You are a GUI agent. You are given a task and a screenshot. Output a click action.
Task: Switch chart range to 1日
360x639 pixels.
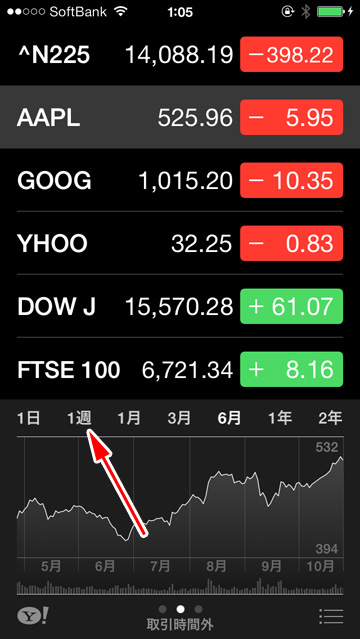[29, 418]
